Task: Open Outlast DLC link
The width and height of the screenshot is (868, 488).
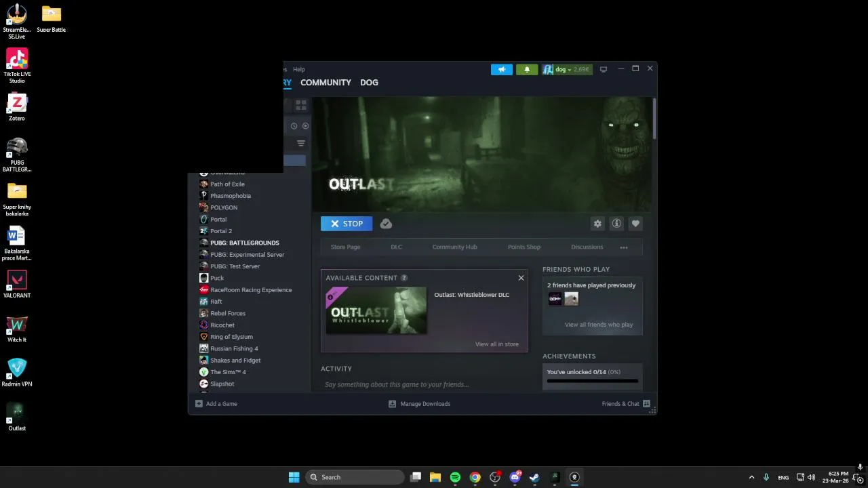Action: [396, 247]
